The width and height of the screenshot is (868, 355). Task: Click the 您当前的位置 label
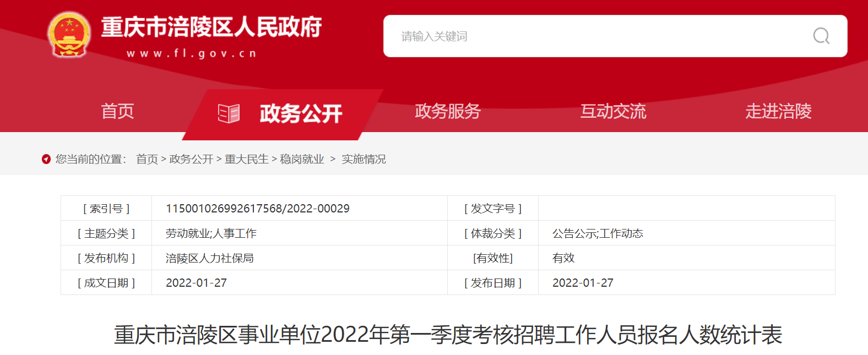pos(90,159)
